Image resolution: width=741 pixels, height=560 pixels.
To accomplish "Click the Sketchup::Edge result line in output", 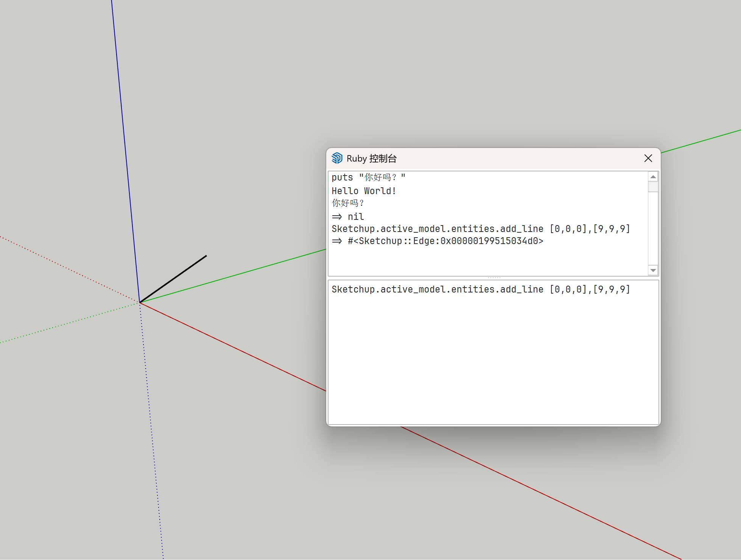I will (x=437, y=241).
